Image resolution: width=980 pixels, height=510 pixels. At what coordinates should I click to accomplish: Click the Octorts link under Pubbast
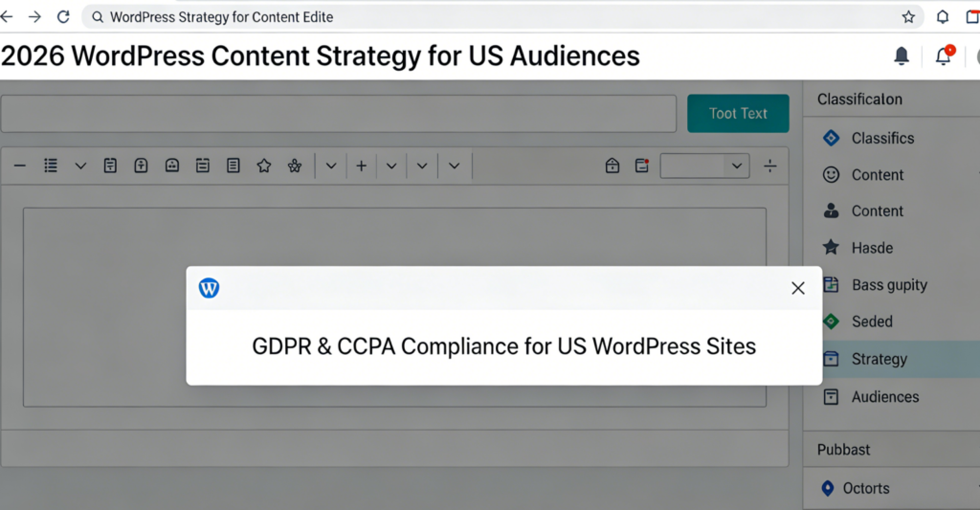point(865,488)
